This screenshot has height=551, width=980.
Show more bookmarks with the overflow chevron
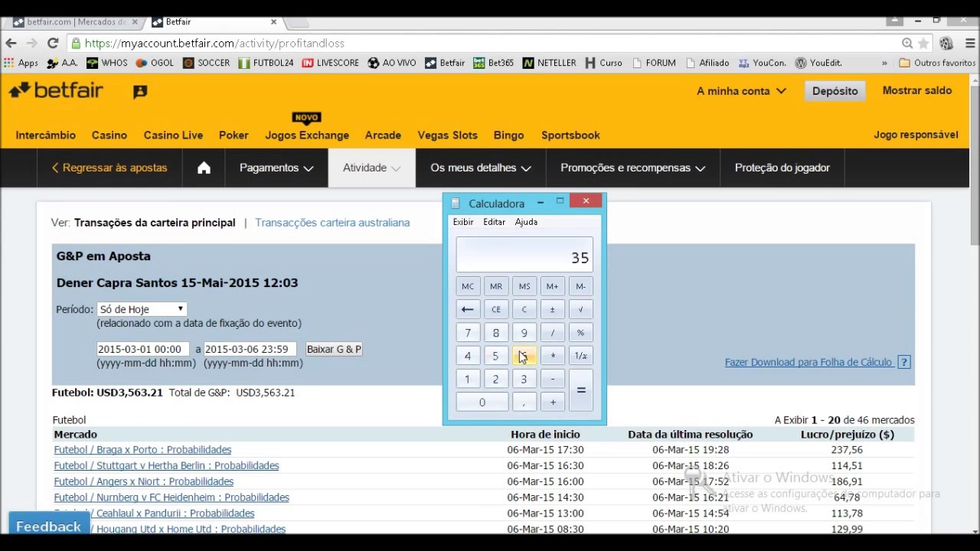tap(884, 63)
